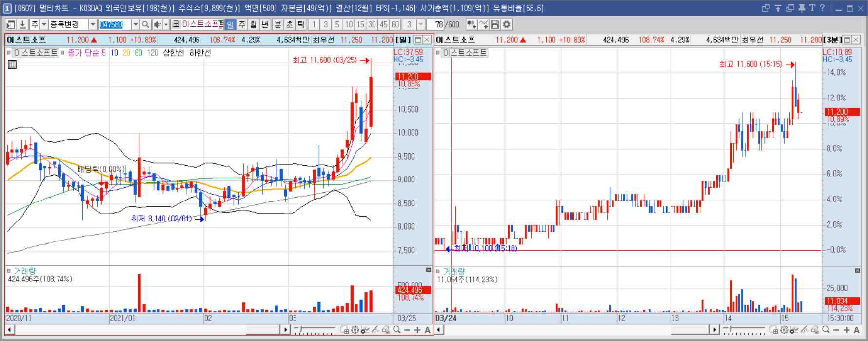Click the minus zoom-out on right chart bar
This screenshot has height=341, width=868.
(x=836, y=330)
